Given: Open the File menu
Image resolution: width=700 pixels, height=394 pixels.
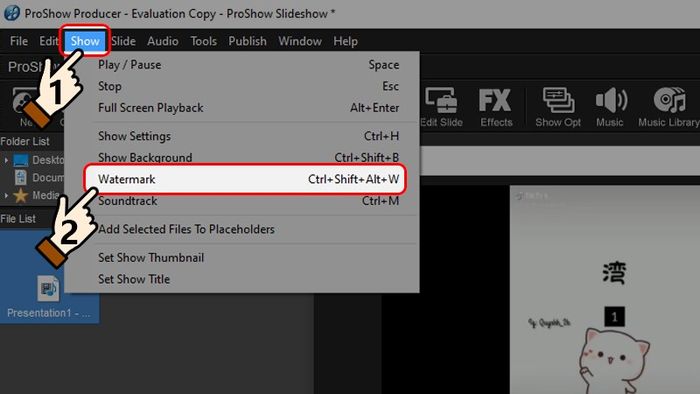Looking at the screenshot, I should (19, 41).
